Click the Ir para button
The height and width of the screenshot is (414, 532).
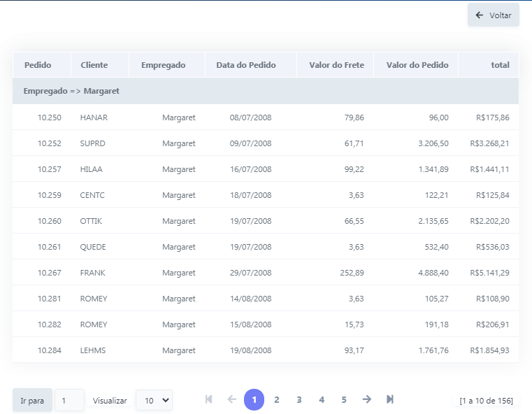32,401
